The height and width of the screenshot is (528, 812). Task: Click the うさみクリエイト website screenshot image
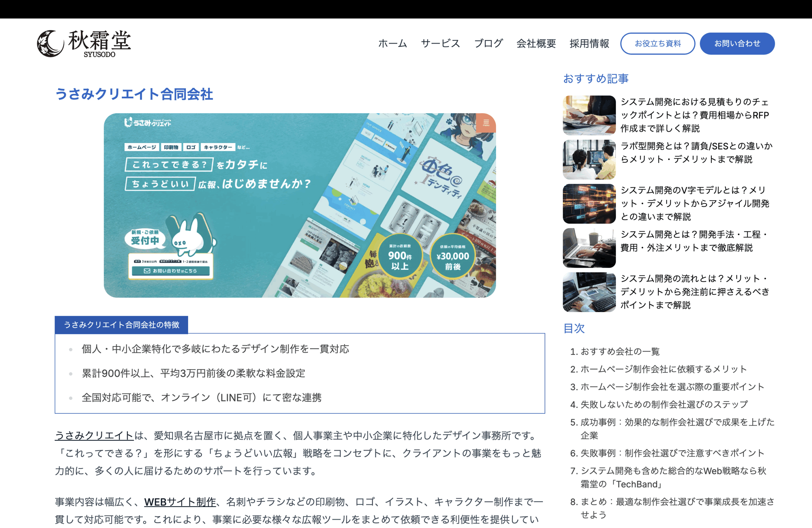(299, 205)
